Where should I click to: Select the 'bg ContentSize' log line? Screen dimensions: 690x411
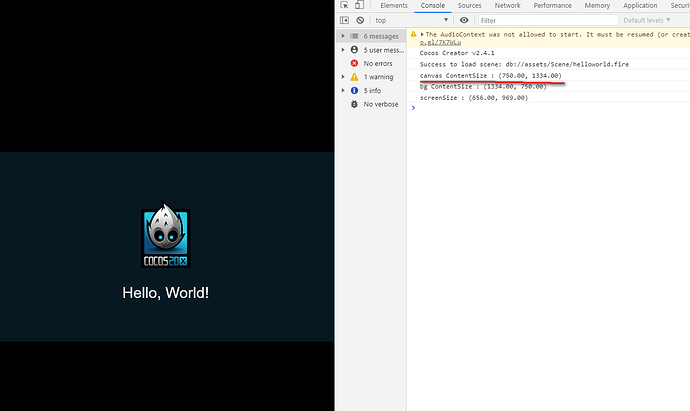pyautogui.click(x=548, y=87)
